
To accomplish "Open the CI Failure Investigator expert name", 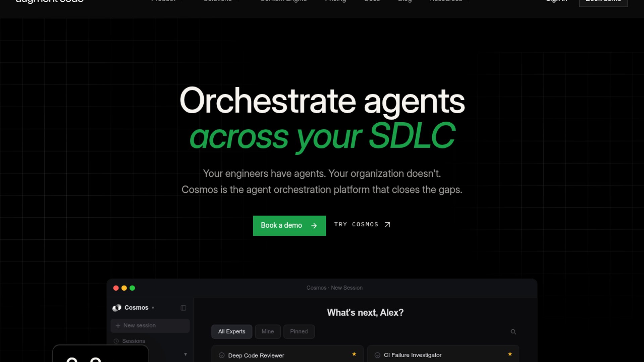I will pyautogui.click(x=413, y=355).
